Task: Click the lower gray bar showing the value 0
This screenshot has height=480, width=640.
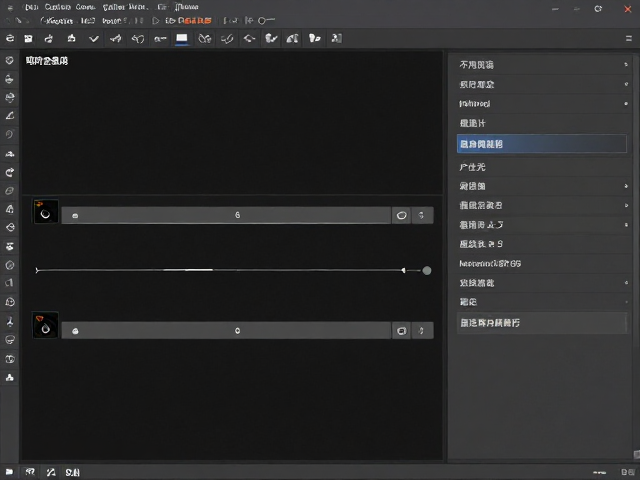Action: tap(226, 330)
